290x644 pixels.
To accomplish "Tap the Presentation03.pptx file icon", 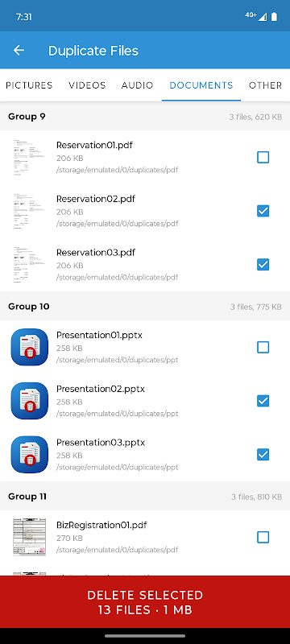I will tap(30, 455).
